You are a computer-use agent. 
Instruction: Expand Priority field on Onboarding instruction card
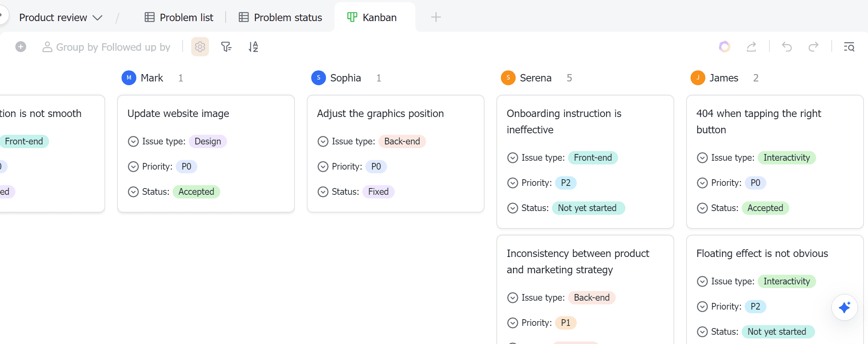tap(512, 183)
